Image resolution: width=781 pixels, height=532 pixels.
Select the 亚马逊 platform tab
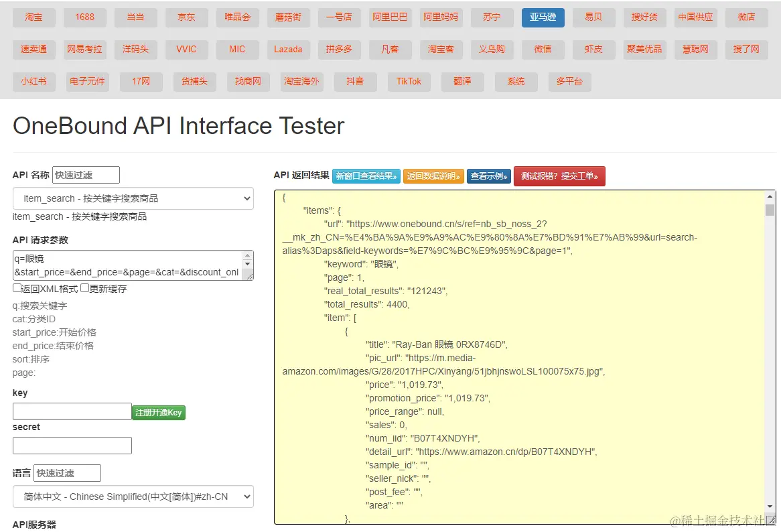pyautogui.click(x=543, y=17)
